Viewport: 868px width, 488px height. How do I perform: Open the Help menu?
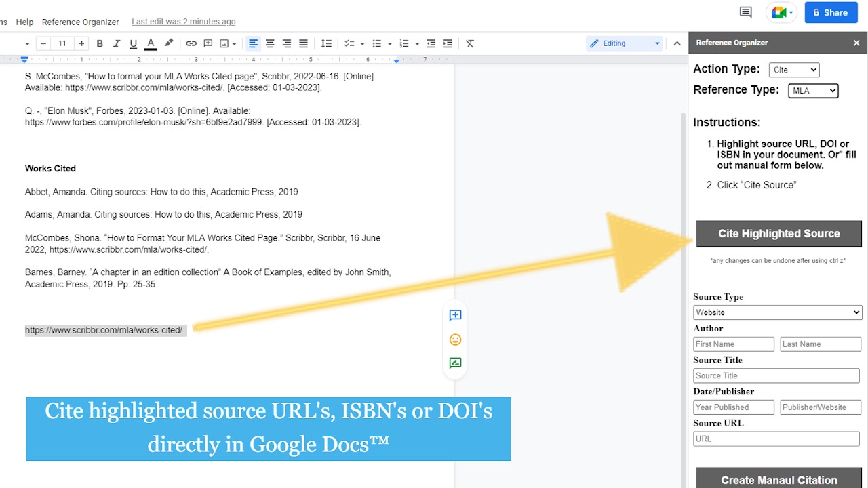point(24,22)
